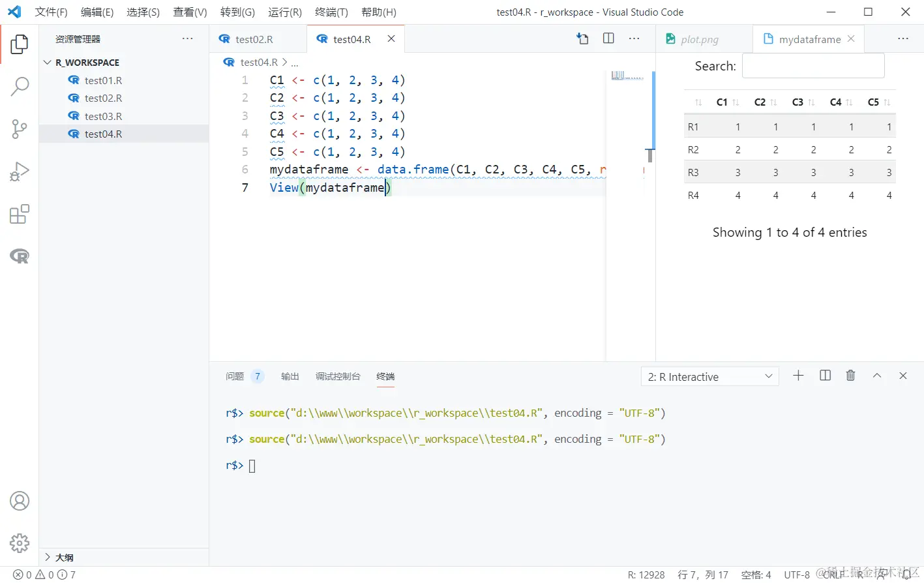Click the breadcrumb arrow after test04.R
This screenshot has width=924, height=583.
pos(284,62)
